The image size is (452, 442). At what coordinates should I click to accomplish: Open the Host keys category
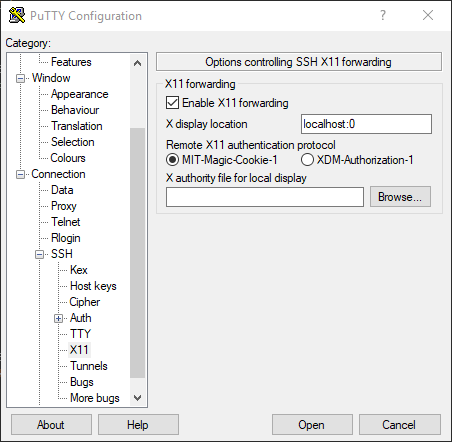coord(93,286)
